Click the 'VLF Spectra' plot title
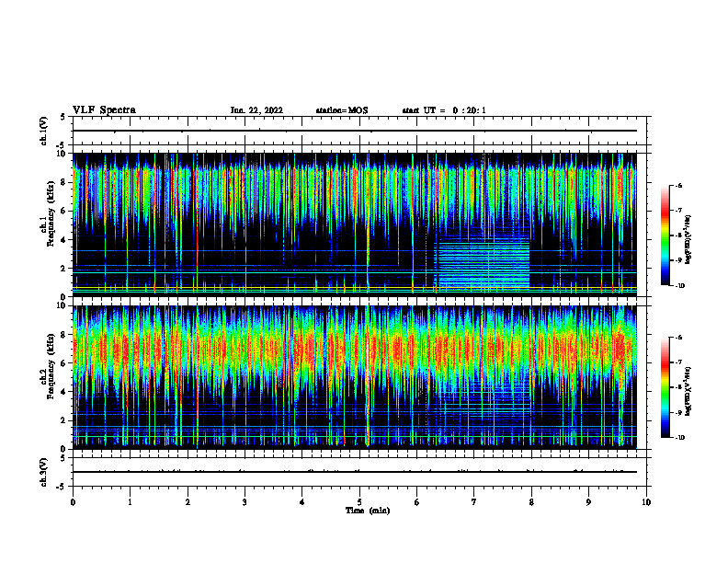 pyautogui.click(x=104, y=110)
